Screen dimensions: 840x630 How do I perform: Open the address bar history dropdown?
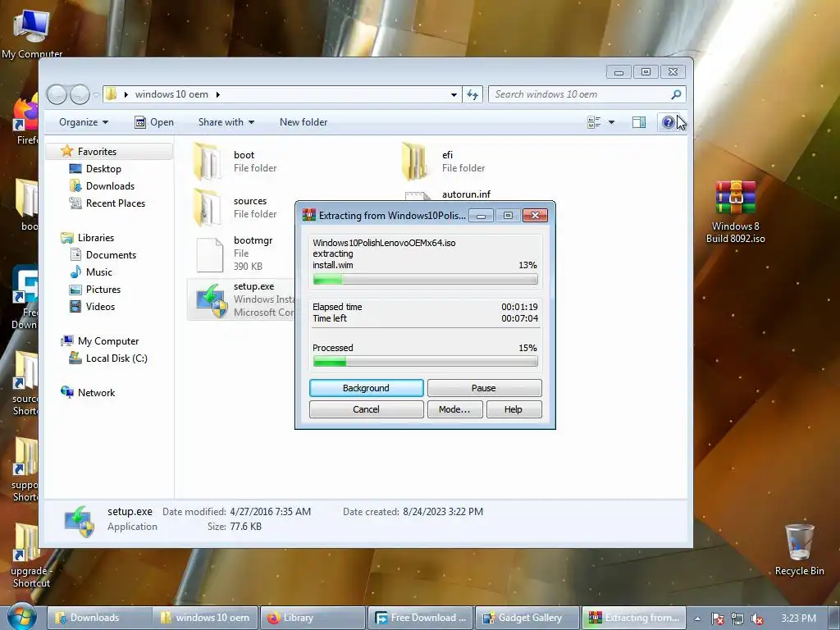(x=454, y=95)
